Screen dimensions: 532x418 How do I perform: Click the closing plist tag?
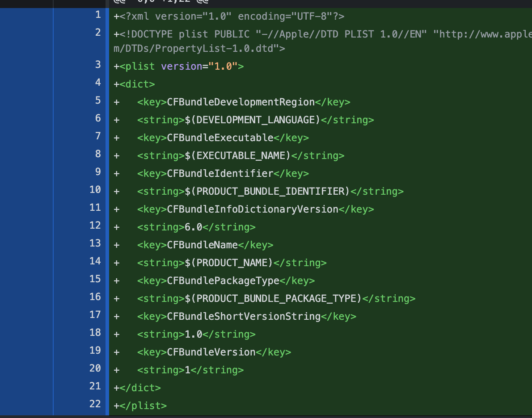pyautogui.click(x=143, y=406)
